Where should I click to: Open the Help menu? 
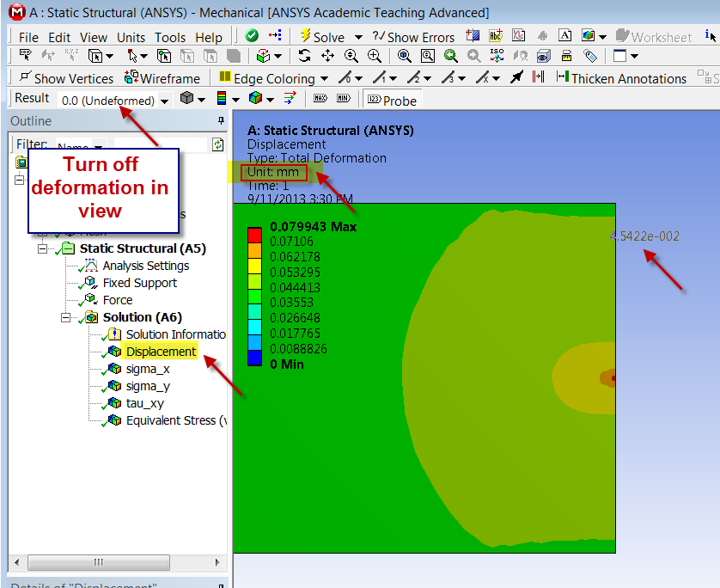pyautogui.click(x=209, y=37)
